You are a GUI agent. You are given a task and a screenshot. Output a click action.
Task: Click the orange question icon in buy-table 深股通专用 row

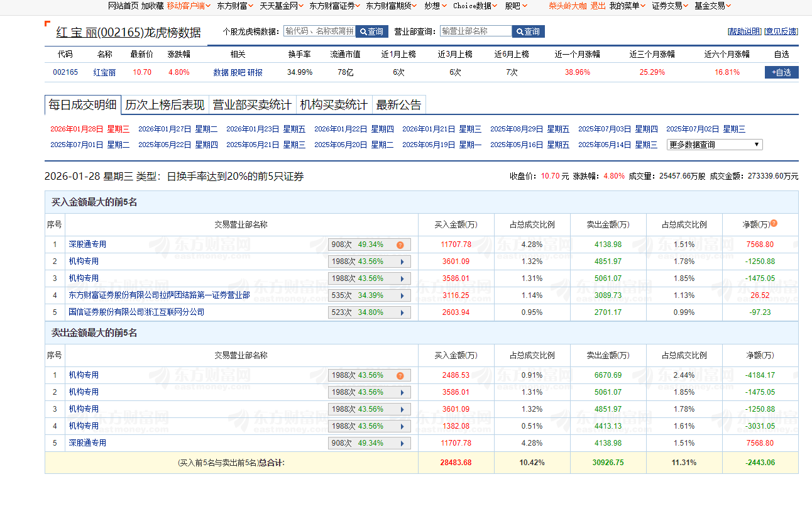pos(400,245)
